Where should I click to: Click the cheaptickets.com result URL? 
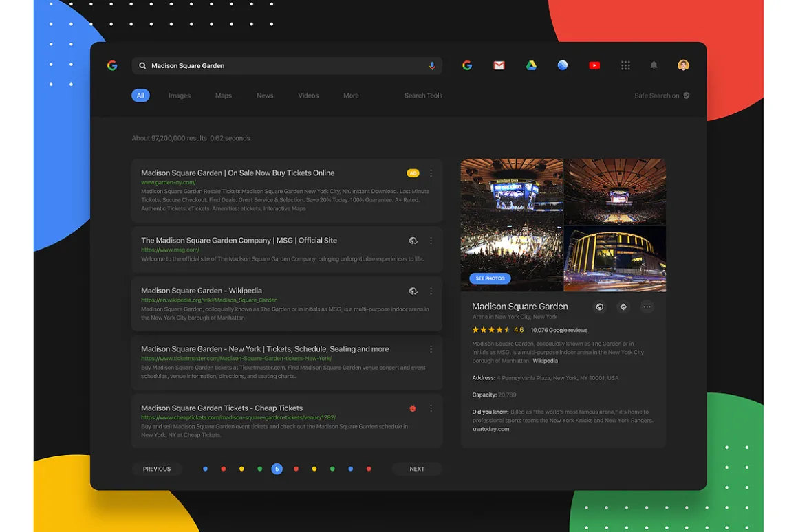click(238, 418)
